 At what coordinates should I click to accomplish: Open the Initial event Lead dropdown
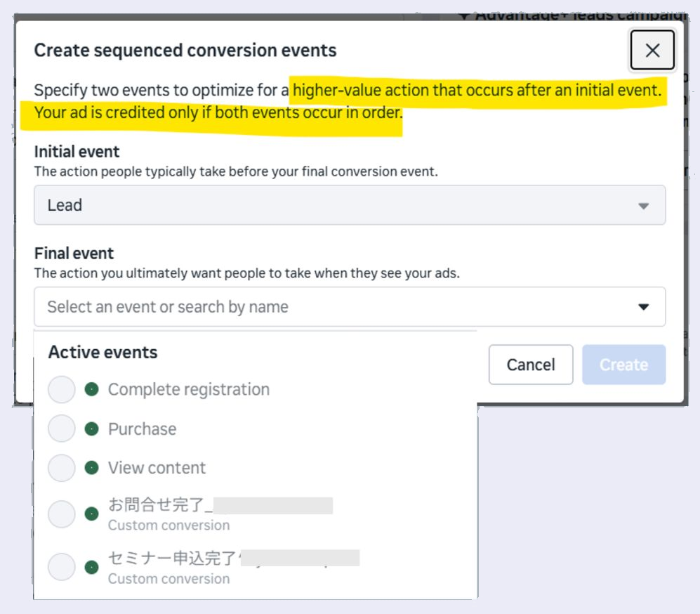coord(350,205)
